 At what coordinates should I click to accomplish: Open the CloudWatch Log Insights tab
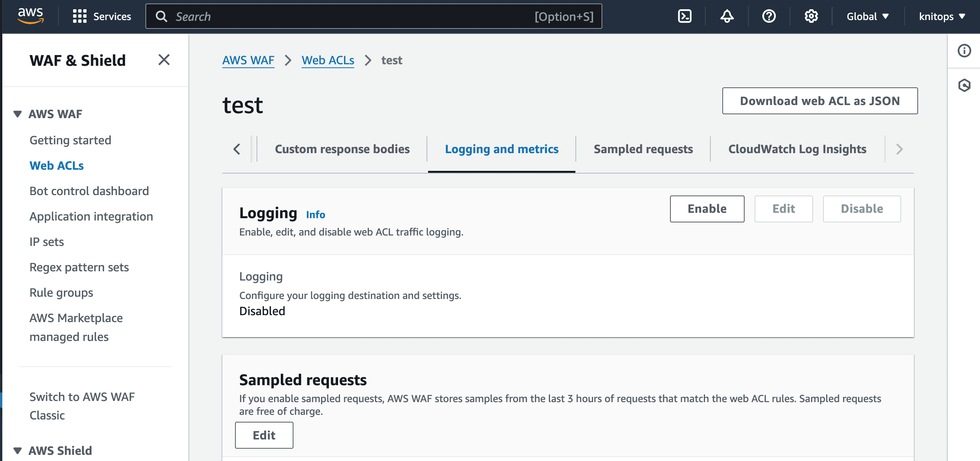coord(797,149)
